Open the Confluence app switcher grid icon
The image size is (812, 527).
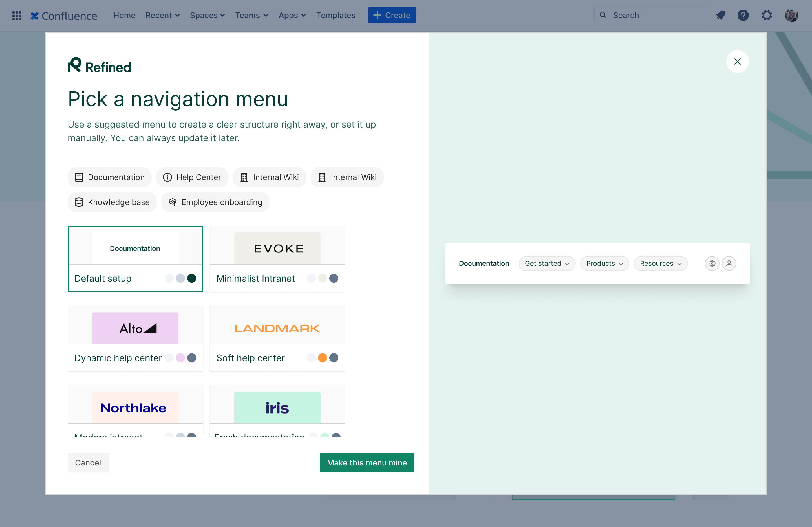pos(17,15)
